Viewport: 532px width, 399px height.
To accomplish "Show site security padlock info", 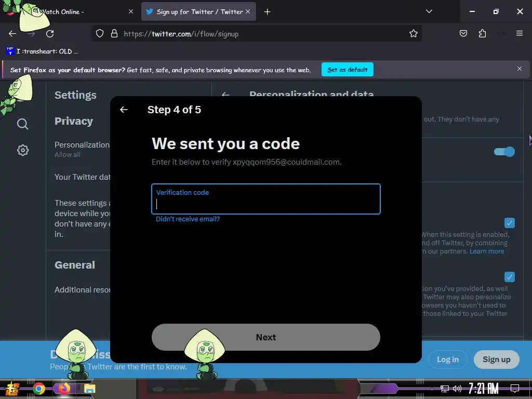I will coord(114,34).
